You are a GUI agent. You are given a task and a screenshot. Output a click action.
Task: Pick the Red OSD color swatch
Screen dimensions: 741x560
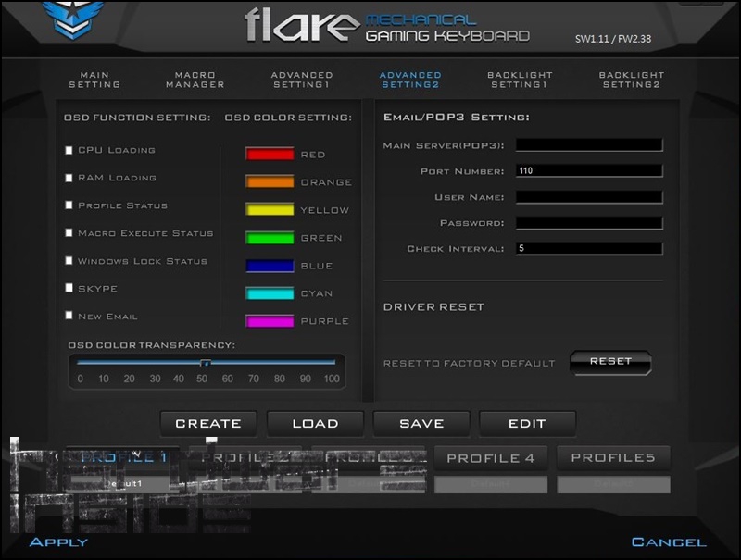point(270,154)
